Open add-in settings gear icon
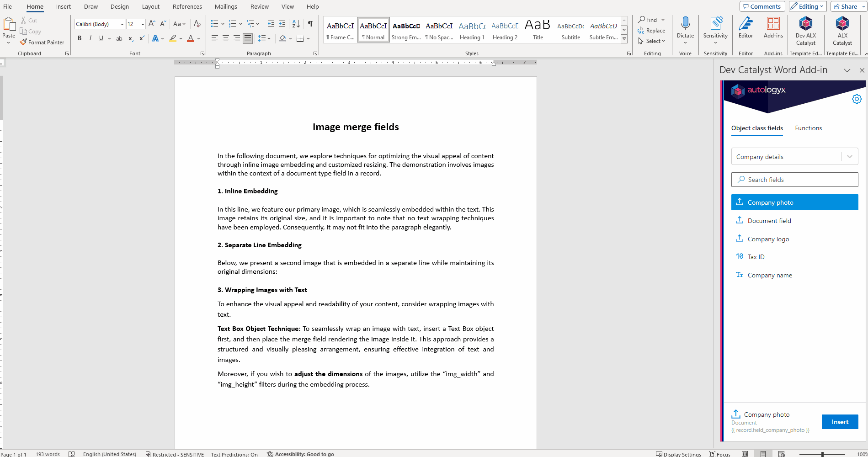 [x=857, y=99]
